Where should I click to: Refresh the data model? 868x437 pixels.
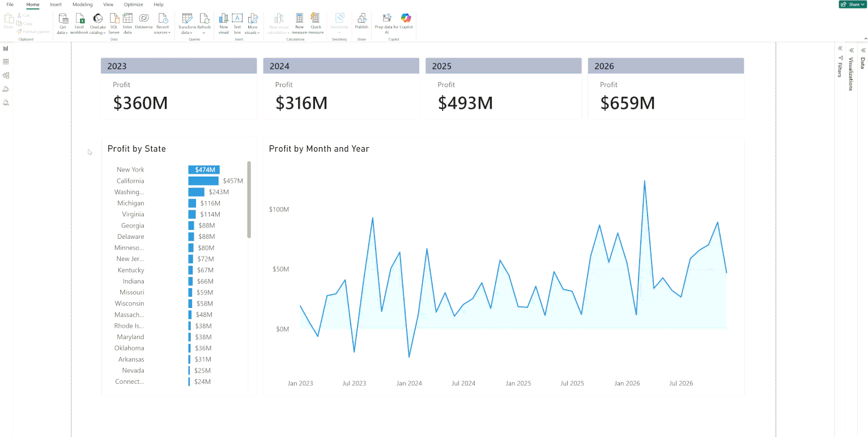click(x=204, y=24)
